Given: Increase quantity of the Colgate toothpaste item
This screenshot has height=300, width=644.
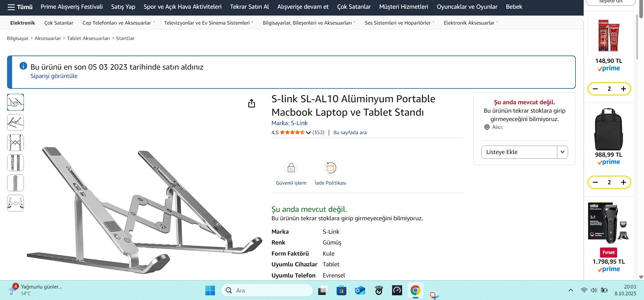Looking at the screenshot, I should 624,89.
